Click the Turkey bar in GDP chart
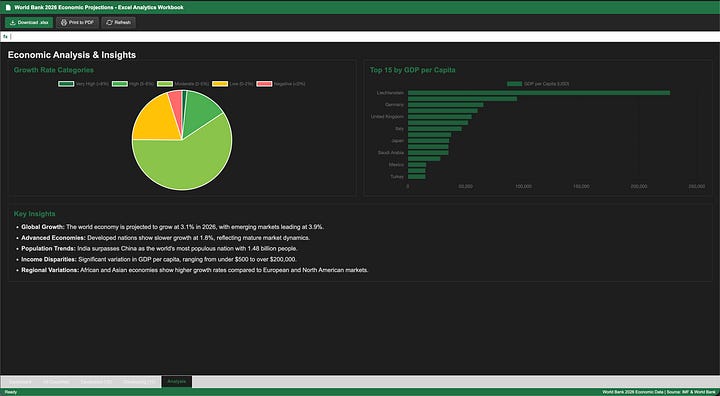Screen dimensions: 720x396 click(416, 176)
